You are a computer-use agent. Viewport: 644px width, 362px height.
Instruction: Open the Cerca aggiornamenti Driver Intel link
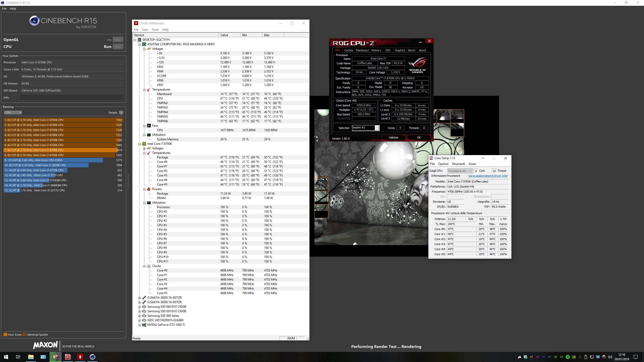(488, 176)
